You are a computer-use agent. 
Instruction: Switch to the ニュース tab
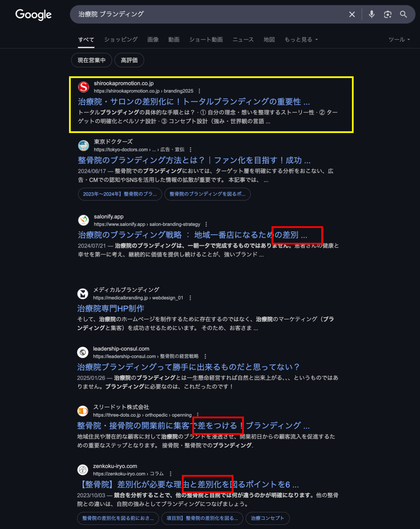tap(243, 39)
